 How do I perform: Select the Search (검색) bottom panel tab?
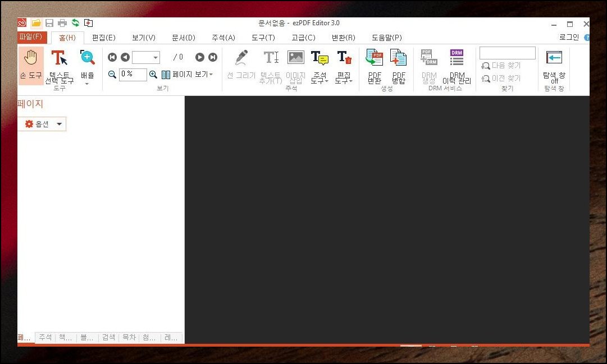click(x=108, y=338)
